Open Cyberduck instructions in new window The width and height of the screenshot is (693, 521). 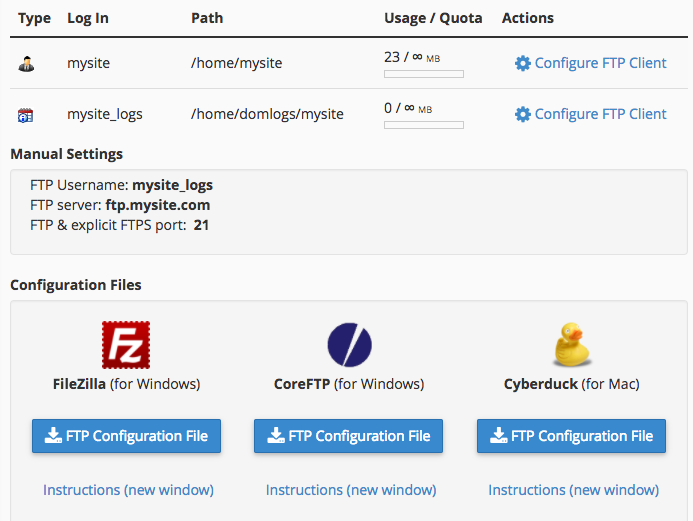point(573,490)
